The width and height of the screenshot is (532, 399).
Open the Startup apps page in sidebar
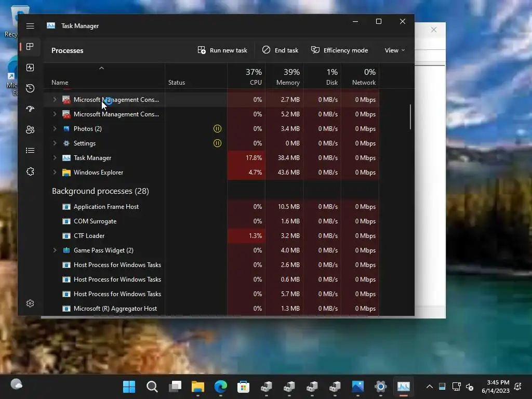click(30, 109)
